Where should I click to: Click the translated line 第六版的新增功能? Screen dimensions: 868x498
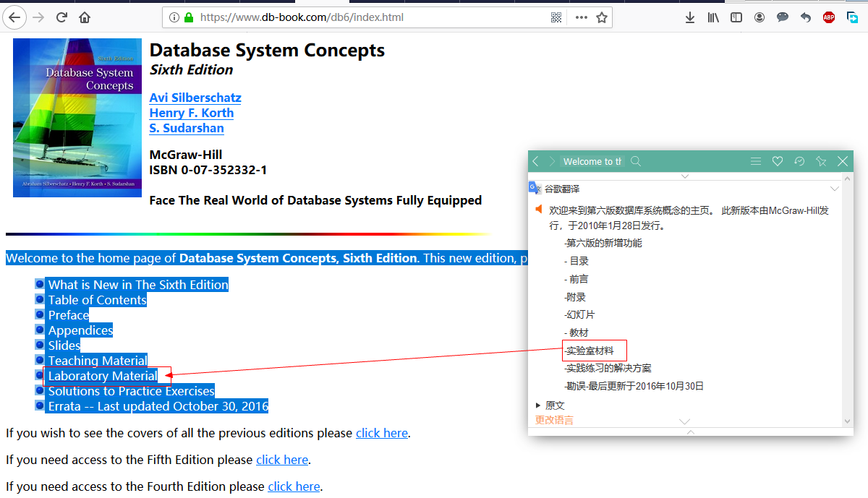(x=603, y=243)
